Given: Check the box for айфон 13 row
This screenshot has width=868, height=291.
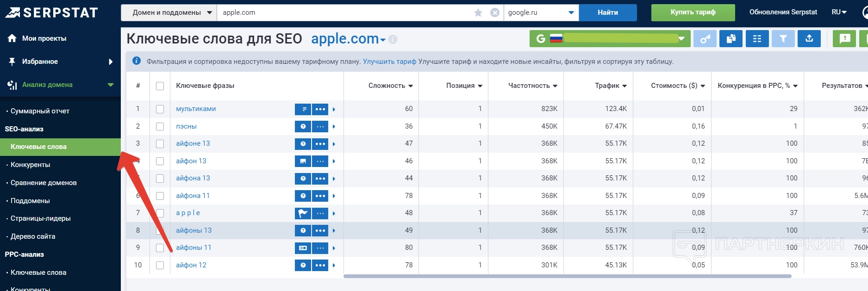Looking at the screenshot, I should pos(160,161).
